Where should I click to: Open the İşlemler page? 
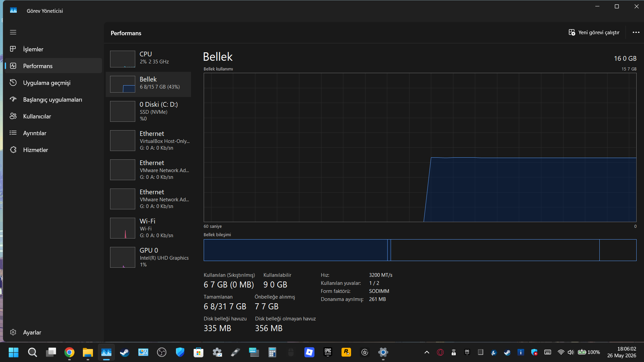coord(54,49)
